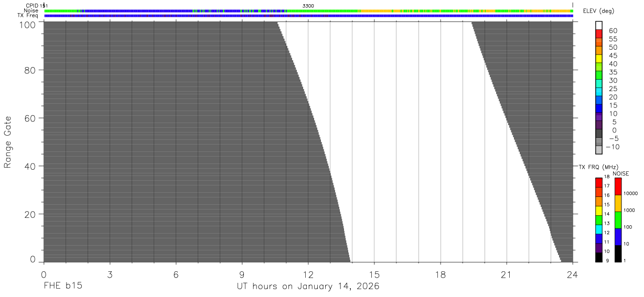The height and width of the screenshot is (297, 644).
Task: Click the blue TX Freq strip above plot
Action: (308, 16)
